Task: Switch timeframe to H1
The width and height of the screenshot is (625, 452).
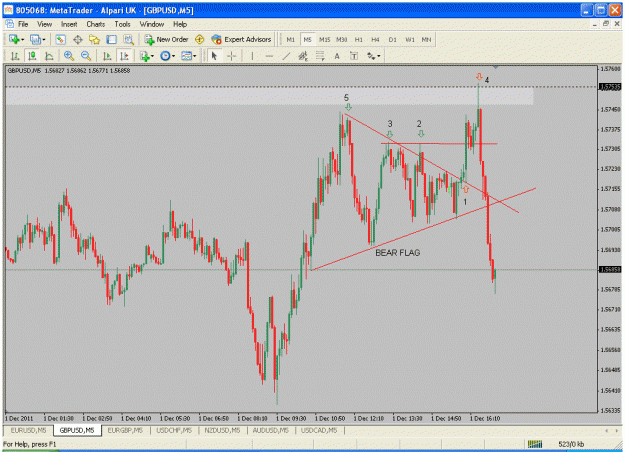Action: [x=359, y=39]
